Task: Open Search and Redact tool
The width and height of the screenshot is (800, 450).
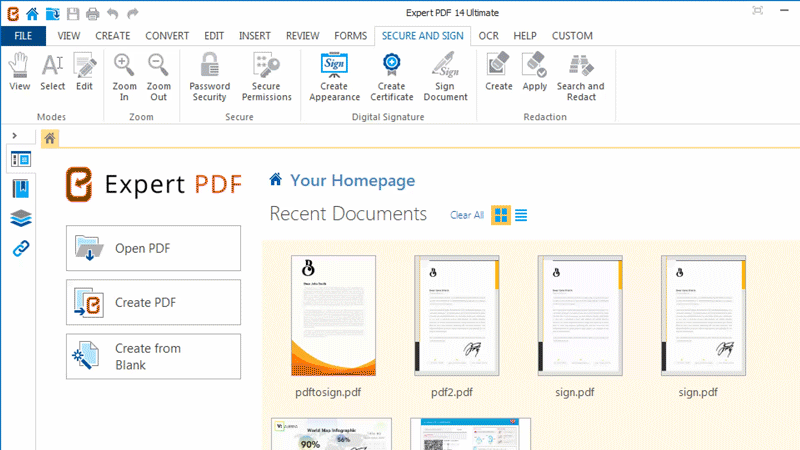Action: 581,77
